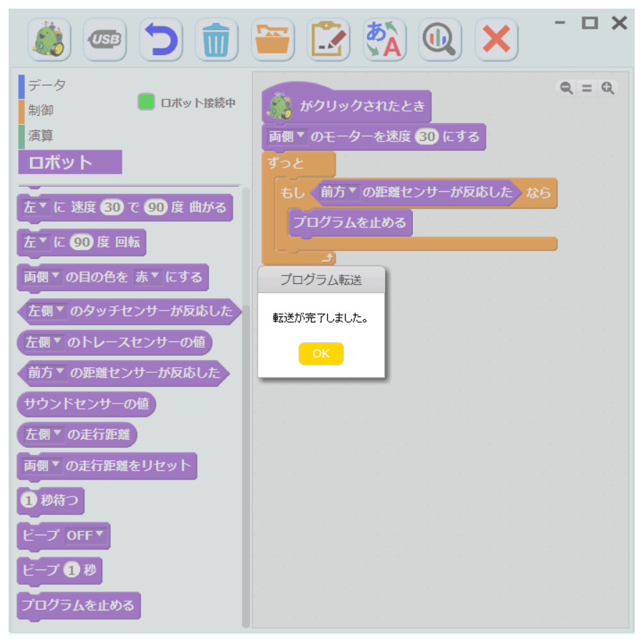644x644 pixels.
Task: Zoom in the workspace with plus magnifier
Action: coord(608,88)
